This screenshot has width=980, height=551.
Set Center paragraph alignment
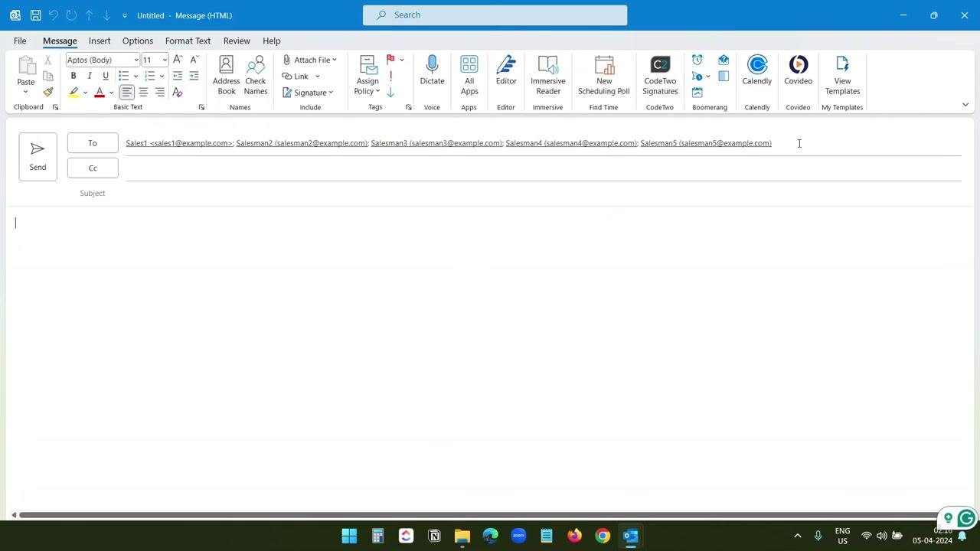143,93
